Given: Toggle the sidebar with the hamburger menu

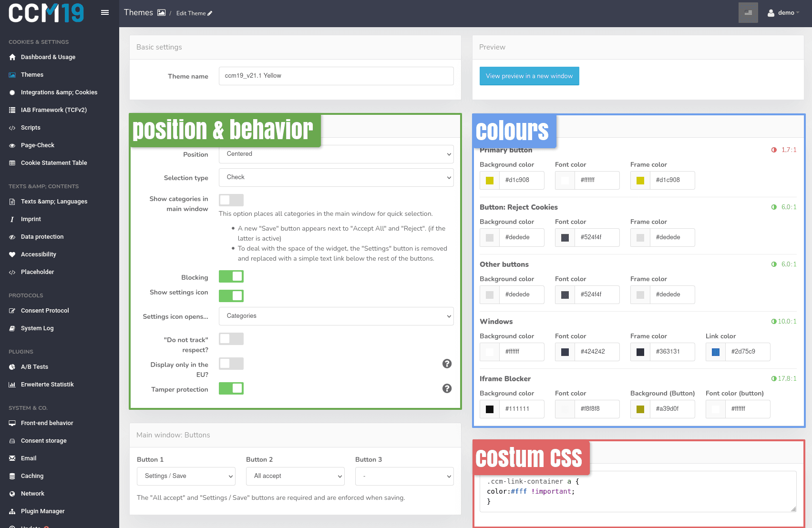Looking at the screenshot, I should point(105,12).
